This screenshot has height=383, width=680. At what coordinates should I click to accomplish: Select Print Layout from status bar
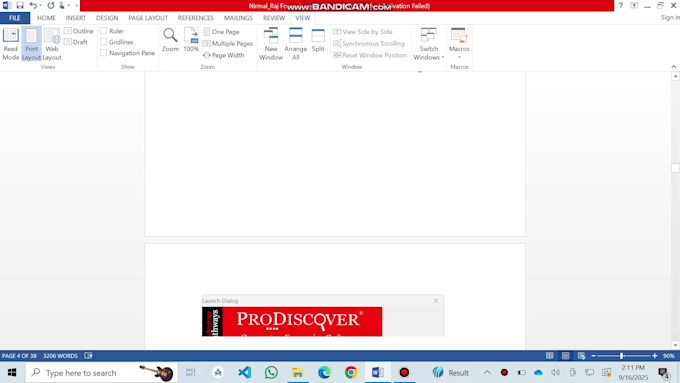pos(566,356)
